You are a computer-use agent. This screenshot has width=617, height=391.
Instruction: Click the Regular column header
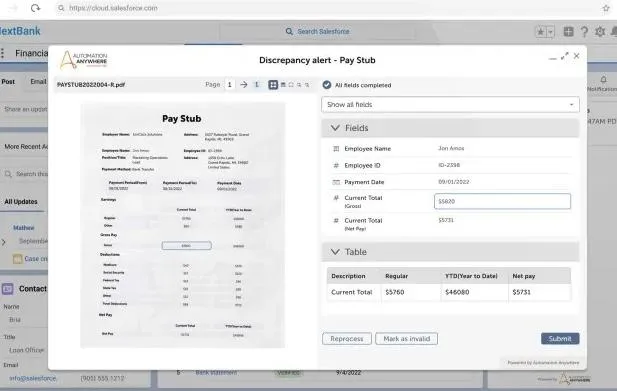click(x=396, y=276)
